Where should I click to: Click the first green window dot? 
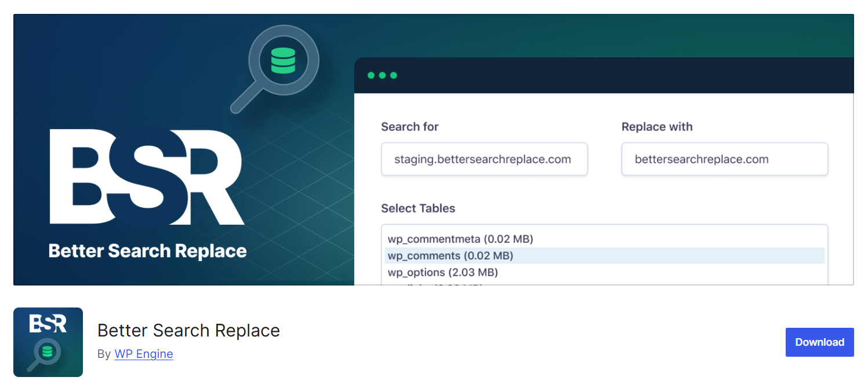pyautogui.click(x=371, y=75)
